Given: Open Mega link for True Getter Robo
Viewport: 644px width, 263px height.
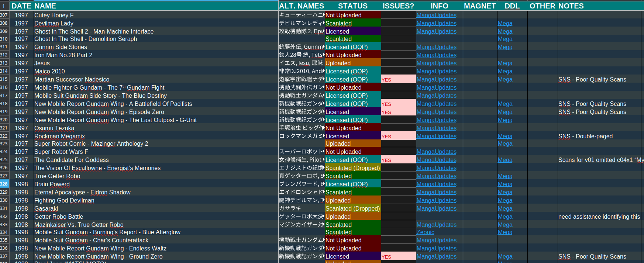Looking at the screenshot, I should click(505, 176).
